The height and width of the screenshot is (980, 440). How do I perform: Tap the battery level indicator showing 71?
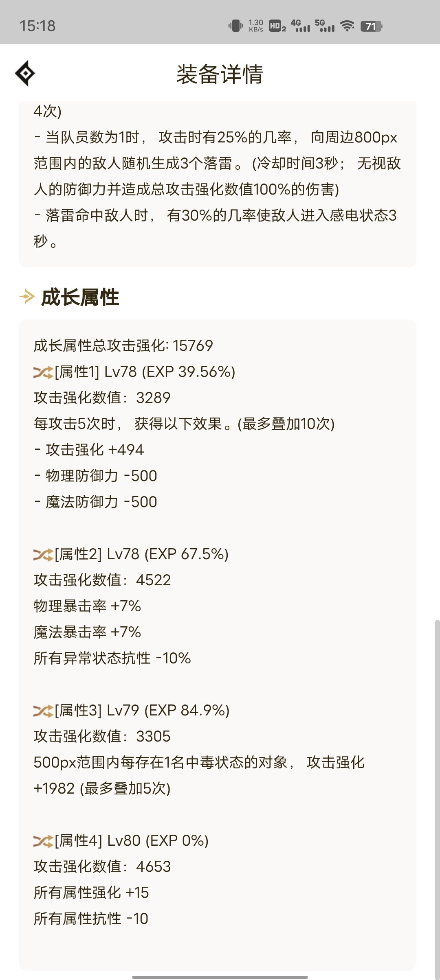pyautogui.click(x=371, y=26)
